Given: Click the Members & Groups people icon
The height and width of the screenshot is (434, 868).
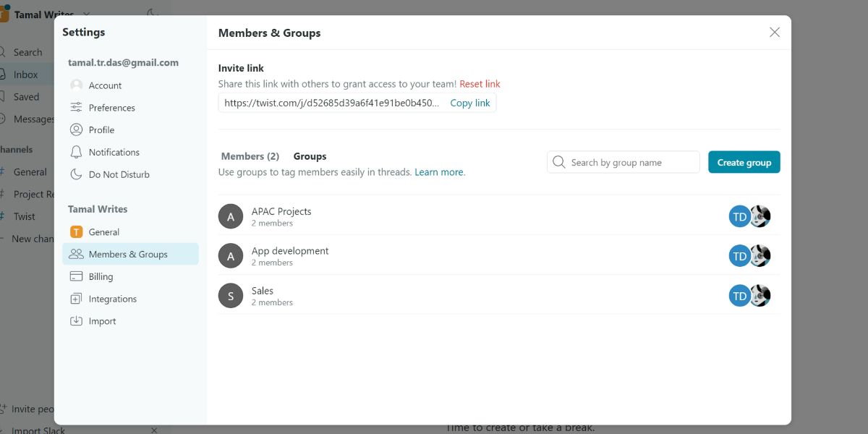Looking at the screenshot, I should click(x=76, y=254).
